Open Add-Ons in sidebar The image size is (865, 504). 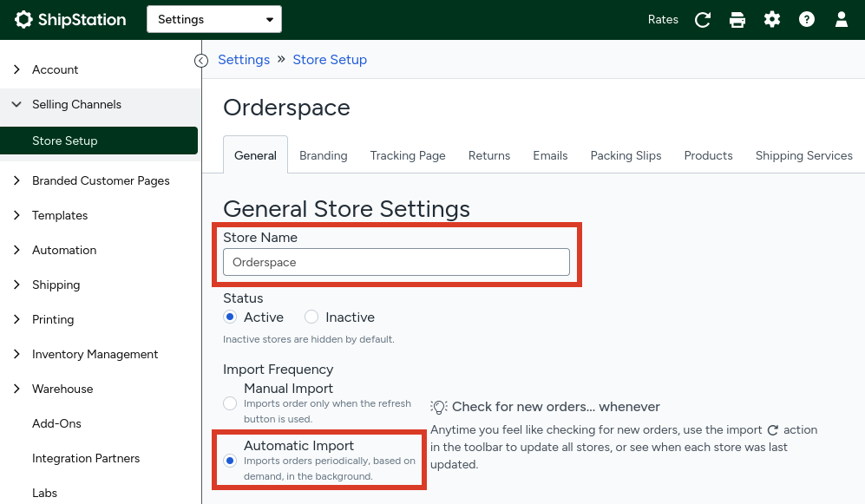[x=56, y=423]
